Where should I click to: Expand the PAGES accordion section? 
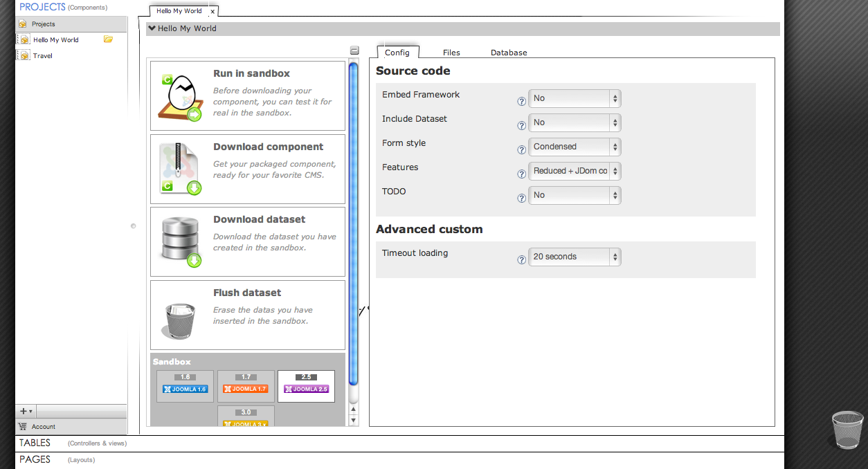pos(399,459)
